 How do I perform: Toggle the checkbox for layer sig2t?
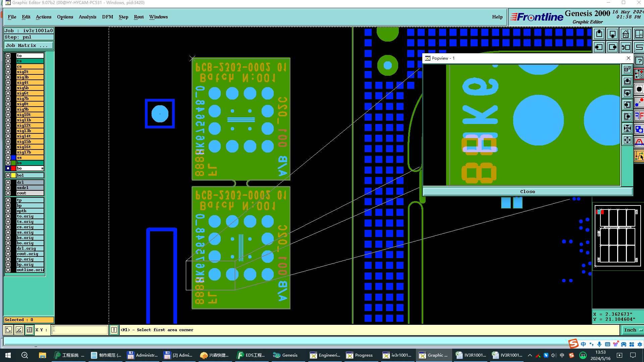click(x=8, y=72)
